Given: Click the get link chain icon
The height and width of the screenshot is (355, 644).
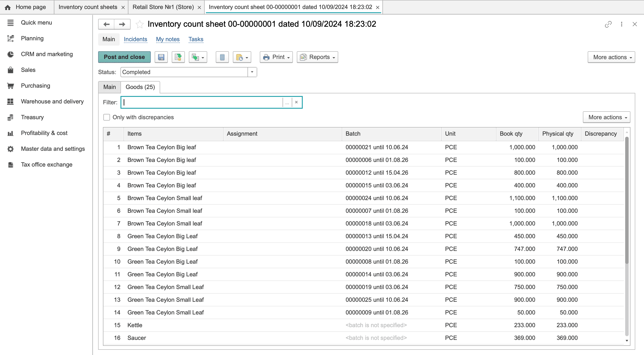Looking at the screenshot, I should [x=608, y=24].
